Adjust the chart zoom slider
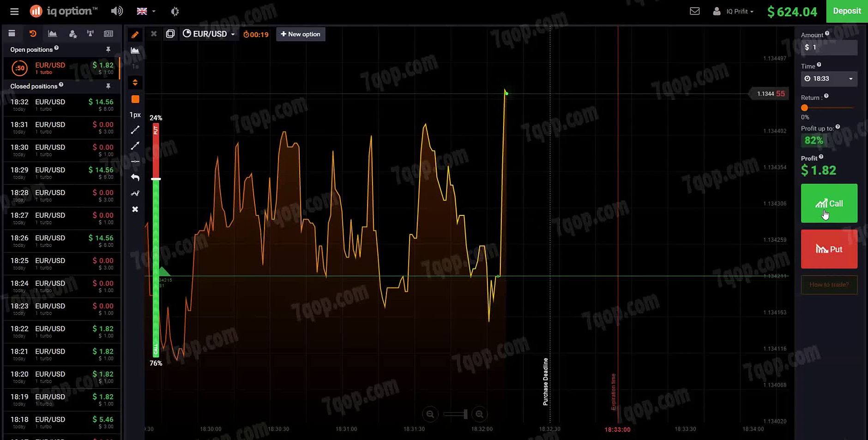This screenshot has height=440, width=868. pos(455,414)
